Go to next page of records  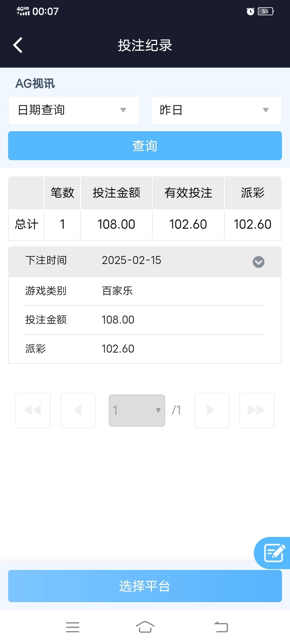[x=212, y=410]
